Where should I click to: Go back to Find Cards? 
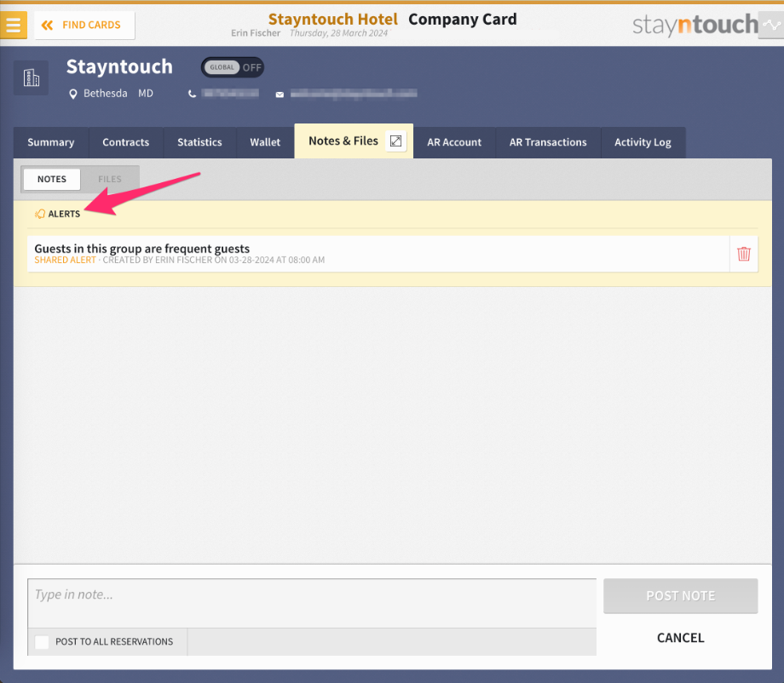(x=84, y=25)
